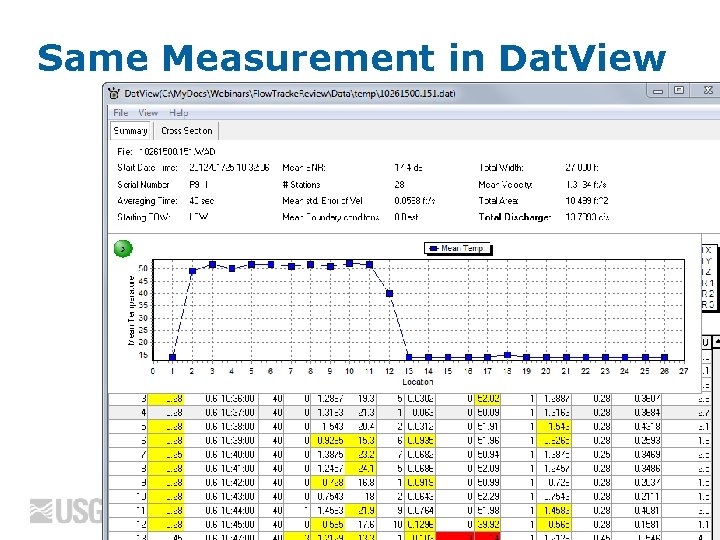Viewport: 720px width, 540px height.
Task: Select the R2 item in the side list
Action: click(708, 294)
